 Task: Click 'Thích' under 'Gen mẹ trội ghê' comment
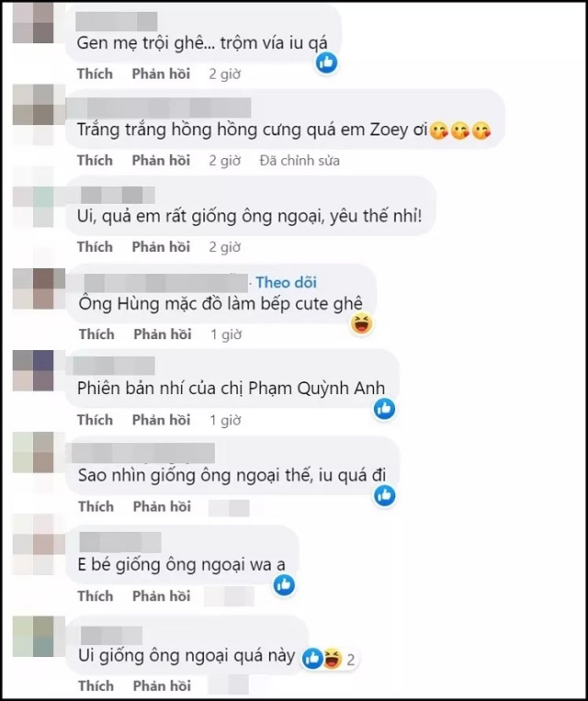95,73
